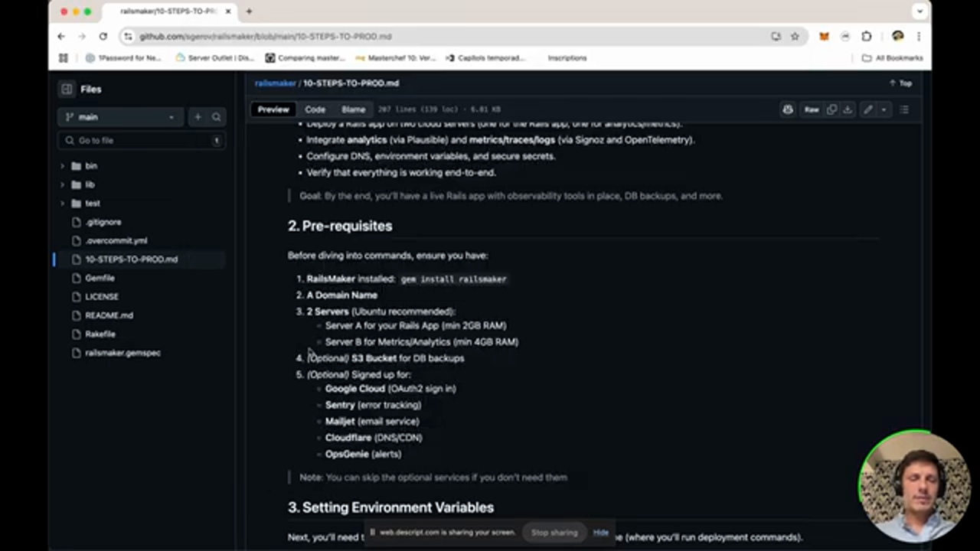Go back in browser history
The height and width of the screenshot is (551, 980).
pyautogui.click(x=61, y=36)
